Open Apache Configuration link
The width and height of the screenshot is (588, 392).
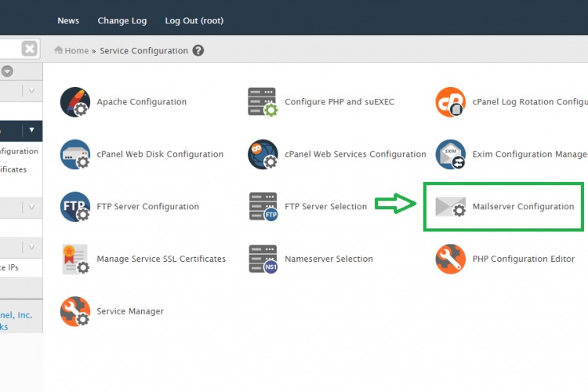142,102
